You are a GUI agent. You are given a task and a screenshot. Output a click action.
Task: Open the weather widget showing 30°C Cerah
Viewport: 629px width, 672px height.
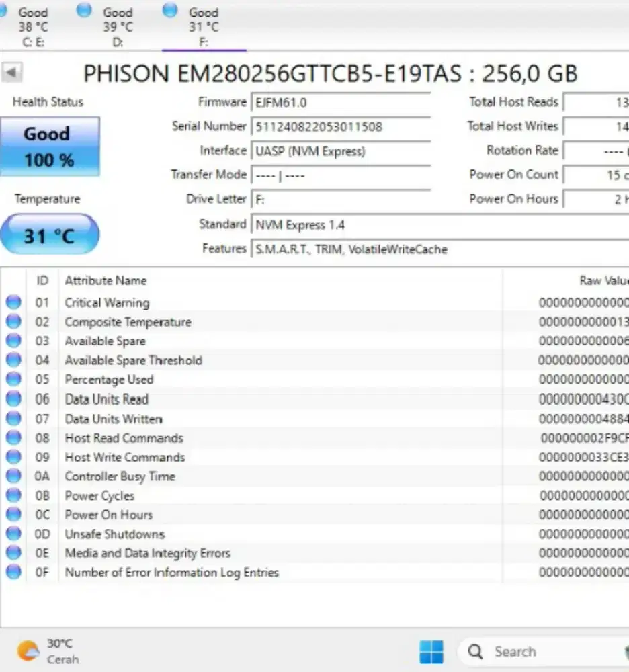[x=48, y=651]
